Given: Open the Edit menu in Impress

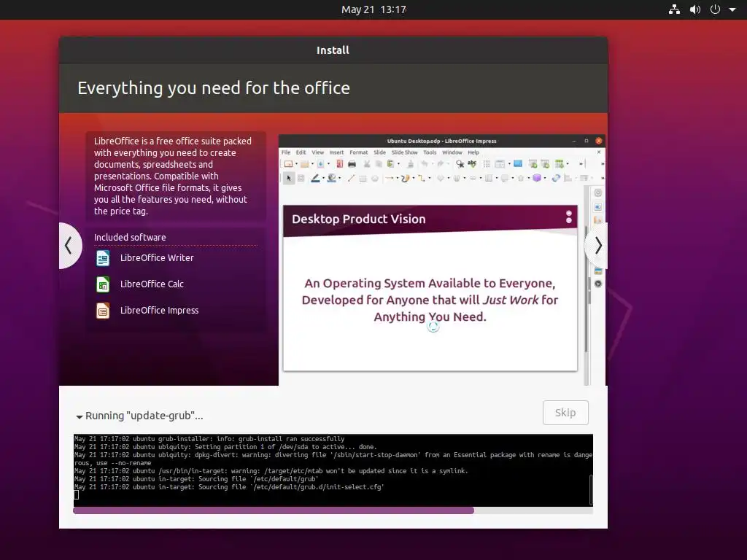Looking at the screenshot, I should (301, 152).
